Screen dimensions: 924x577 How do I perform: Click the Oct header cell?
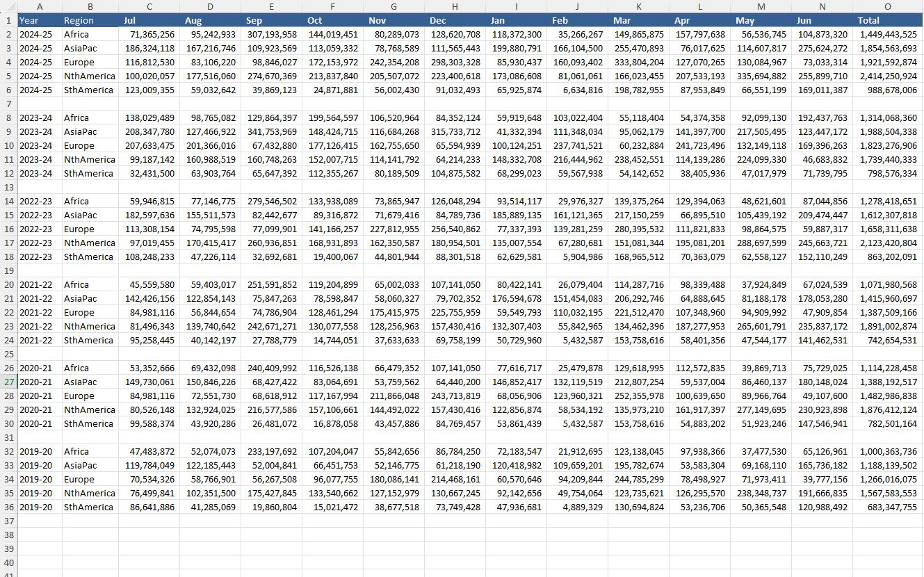pos(332,20)
